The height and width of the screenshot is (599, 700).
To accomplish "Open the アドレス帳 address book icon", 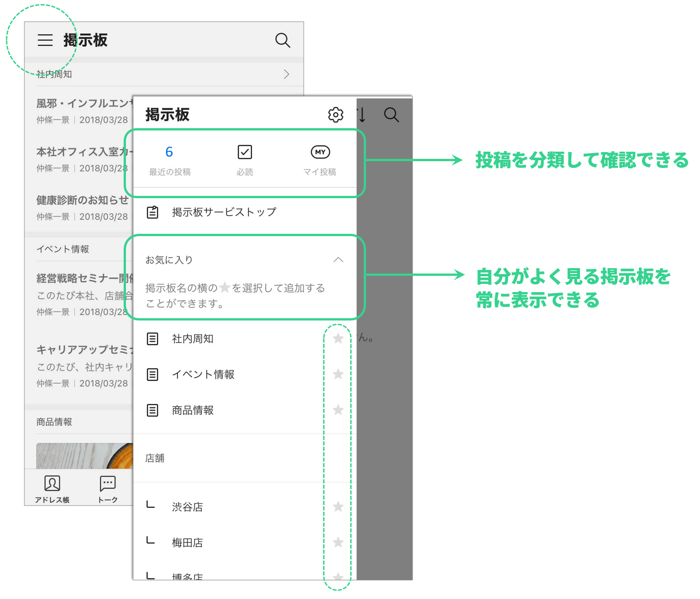I will pos(52,484).
